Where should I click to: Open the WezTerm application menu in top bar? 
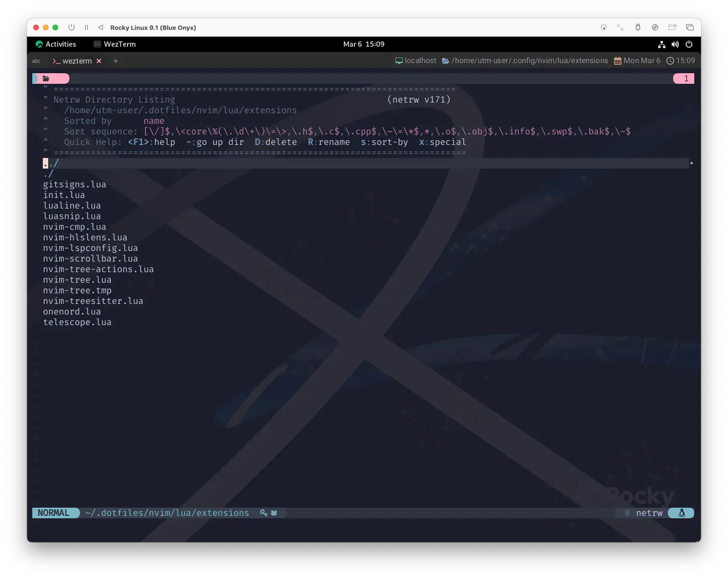click(115, 44)
